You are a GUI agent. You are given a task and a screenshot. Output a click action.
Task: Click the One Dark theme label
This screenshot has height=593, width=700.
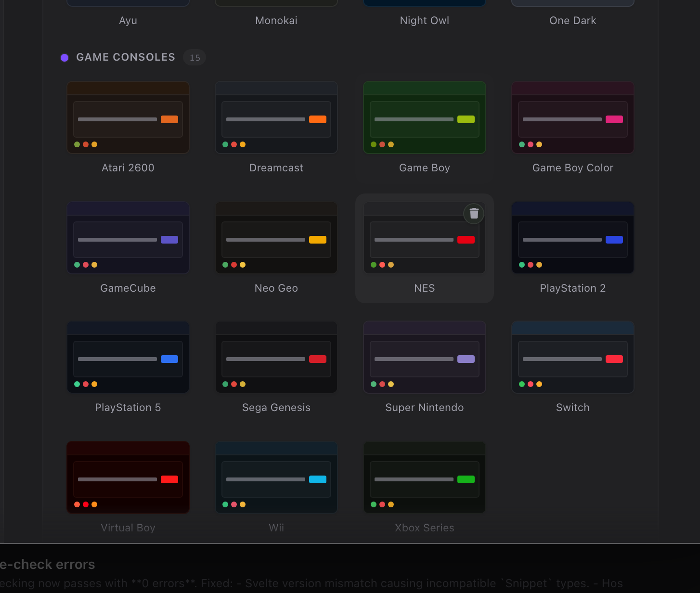click(573, 20)
